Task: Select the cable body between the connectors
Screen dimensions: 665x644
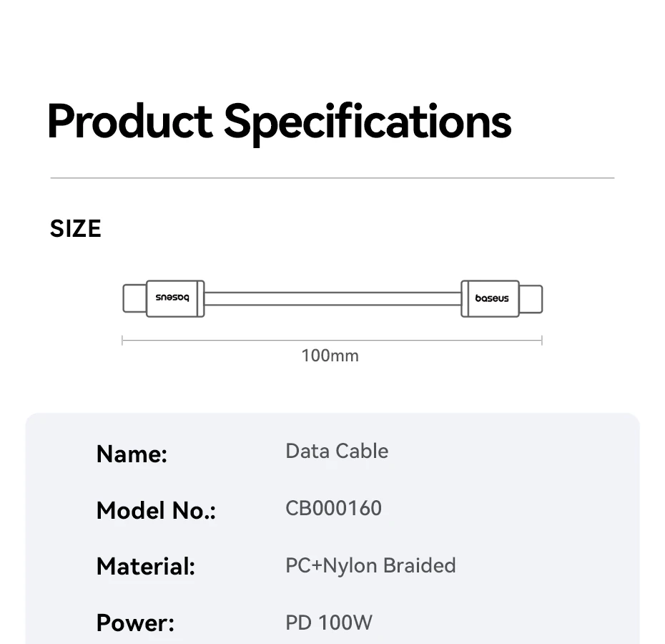Action: [x=332, y=298]
